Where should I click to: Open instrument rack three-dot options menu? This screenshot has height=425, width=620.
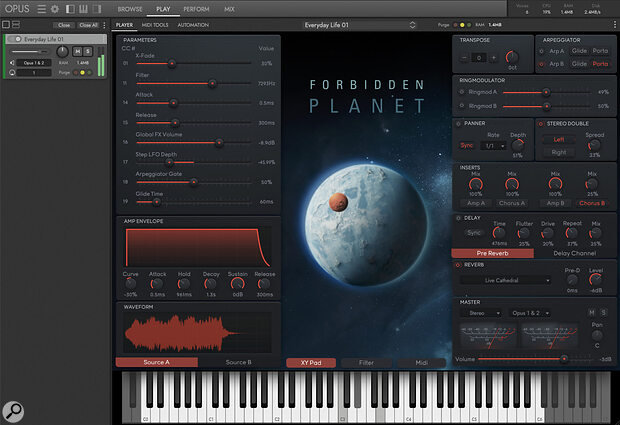click(104, 25)
